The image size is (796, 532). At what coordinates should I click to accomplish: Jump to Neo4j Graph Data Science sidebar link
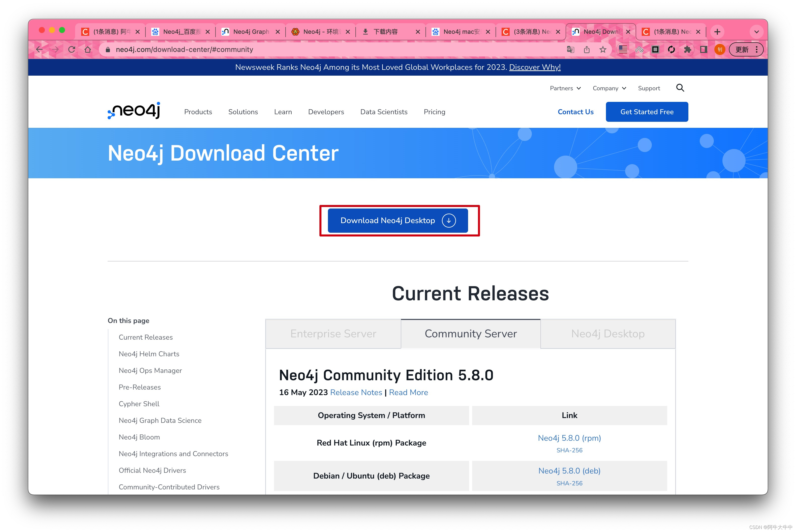pyautogui.click(x=160, y=420)
